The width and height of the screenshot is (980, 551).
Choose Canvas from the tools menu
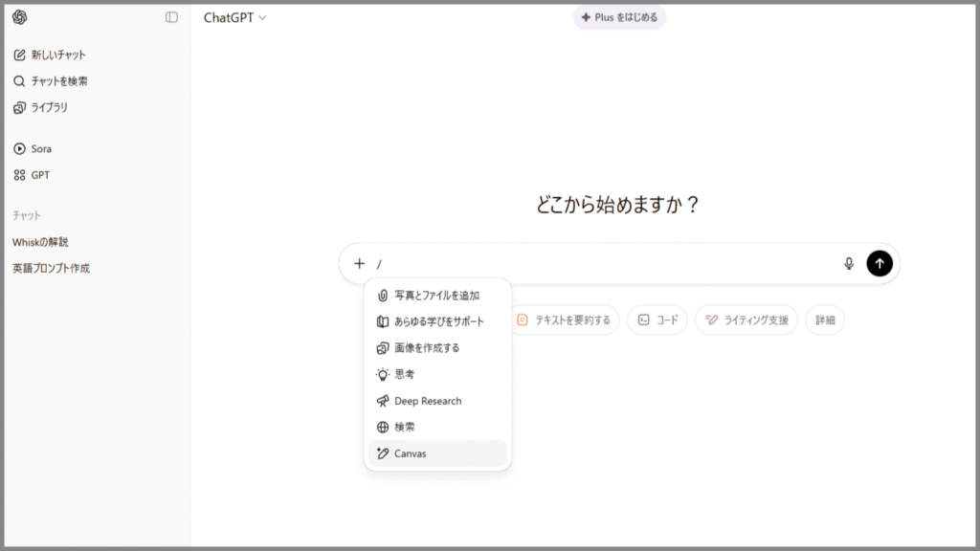tap(410, 453)
